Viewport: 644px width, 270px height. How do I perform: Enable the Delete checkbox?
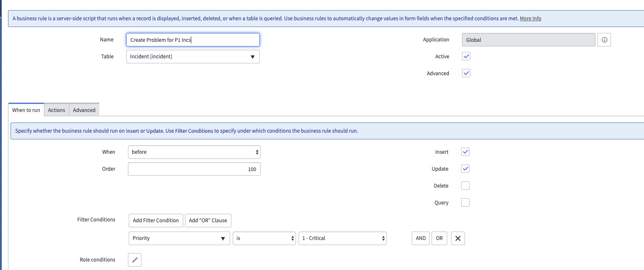pyautogui.click(x=465, y=185)
